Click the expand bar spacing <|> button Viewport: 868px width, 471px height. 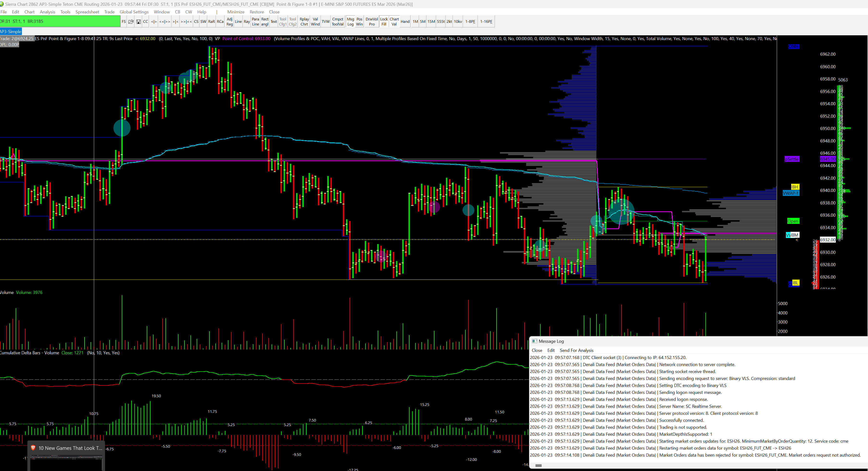[154, 22]
